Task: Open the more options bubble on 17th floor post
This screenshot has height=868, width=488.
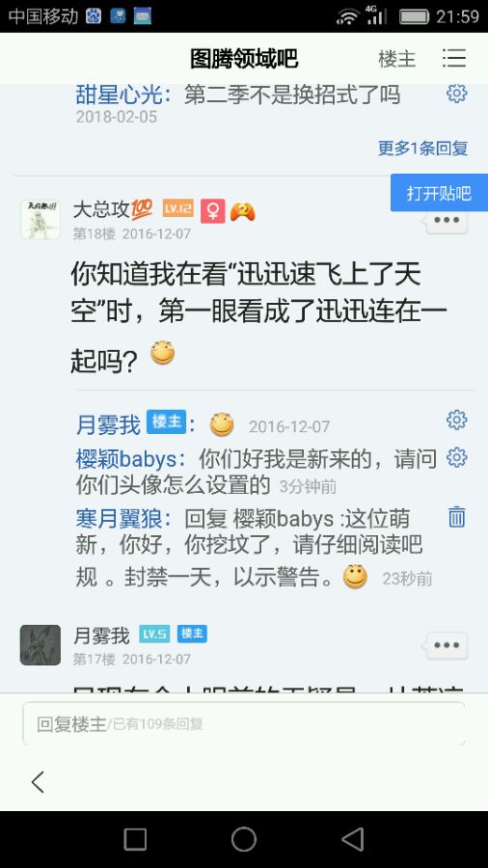Action: [447, 645]
